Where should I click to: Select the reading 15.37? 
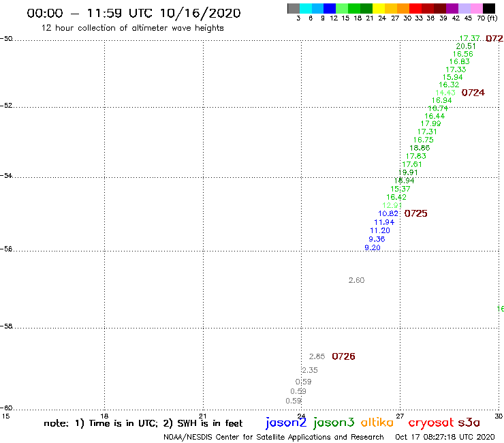(400, 189)
